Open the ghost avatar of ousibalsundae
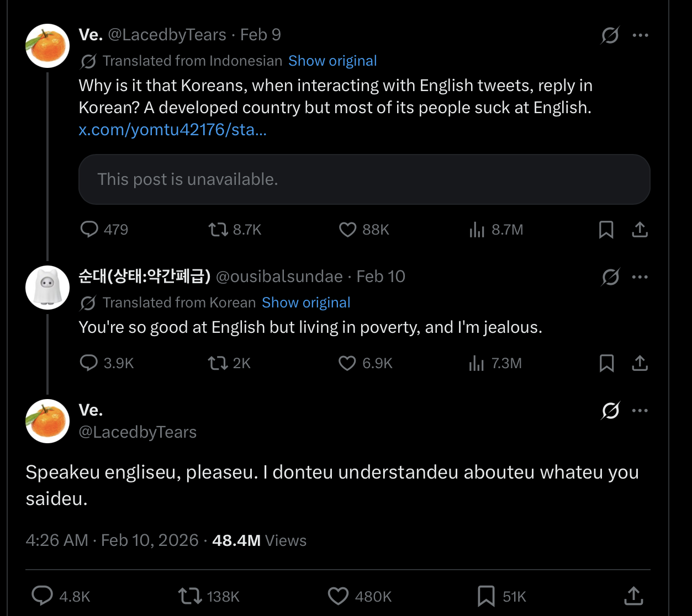 click(x=47, y=288)
